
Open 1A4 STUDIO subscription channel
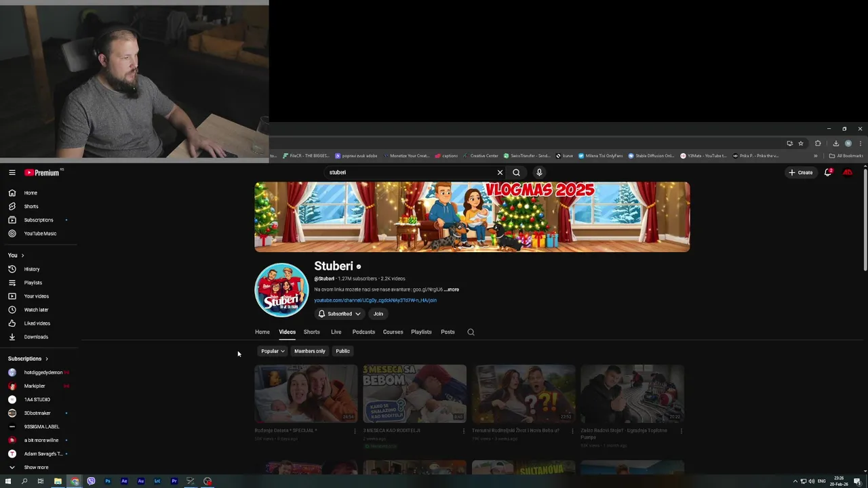[x=37, y=399]
